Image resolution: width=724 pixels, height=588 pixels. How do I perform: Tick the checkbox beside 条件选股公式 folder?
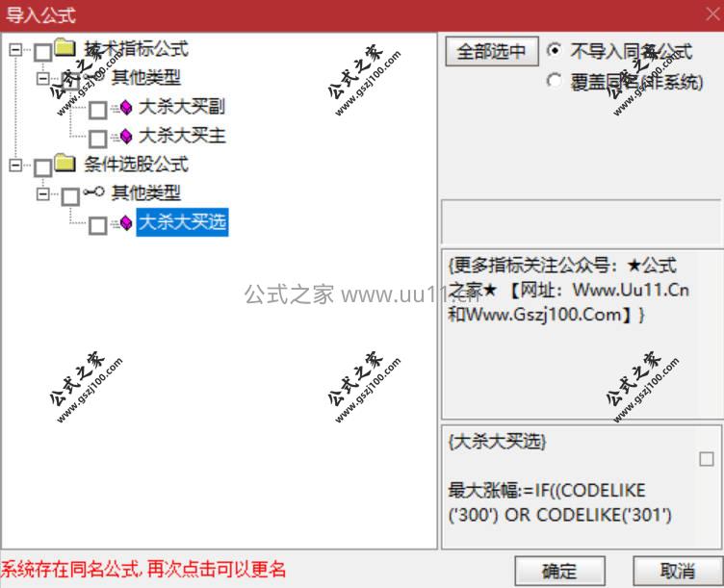pos(43,167)
